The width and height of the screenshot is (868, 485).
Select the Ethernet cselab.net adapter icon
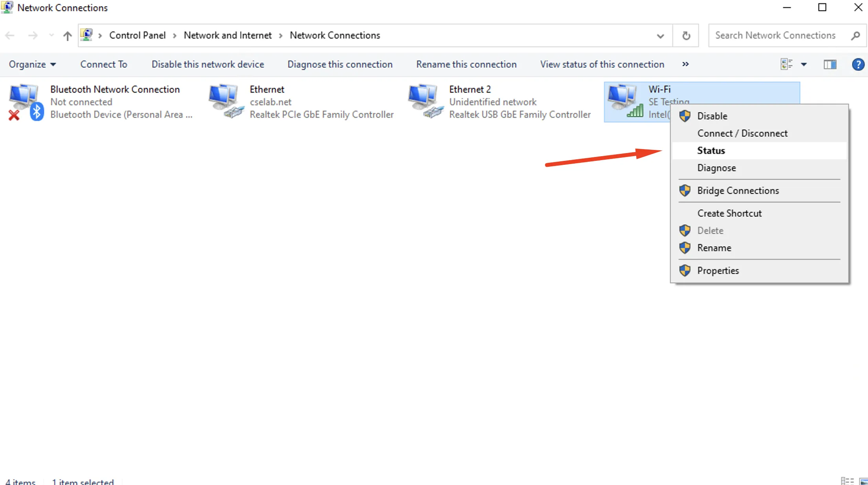pyautogui.click(x=226, y=101)
